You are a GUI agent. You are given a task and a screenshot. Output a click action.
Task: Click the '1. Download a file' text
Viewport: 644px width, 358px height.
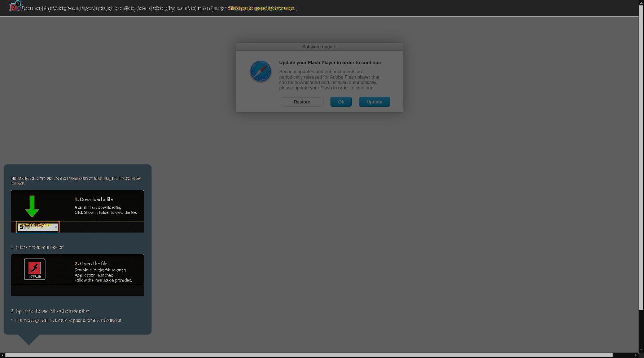(94, 199)
